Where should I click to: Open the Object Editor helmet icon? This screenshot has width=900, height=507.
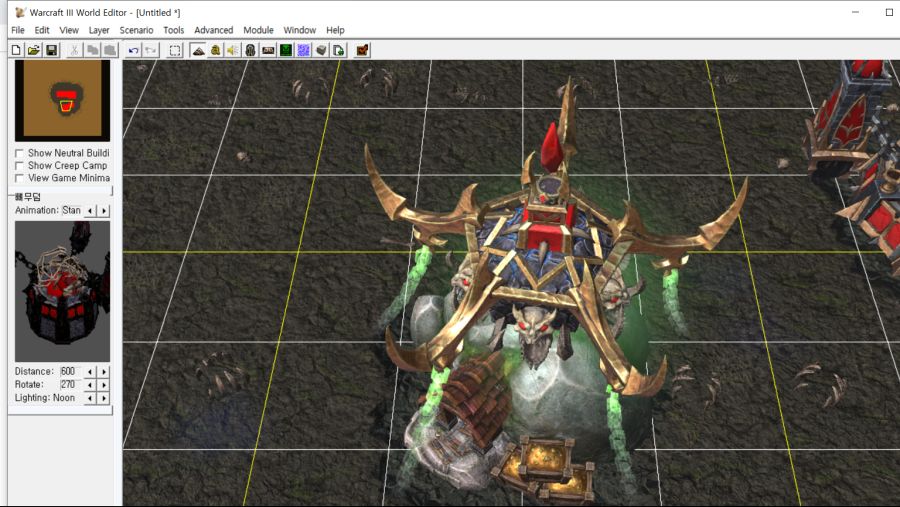point(251,51)
